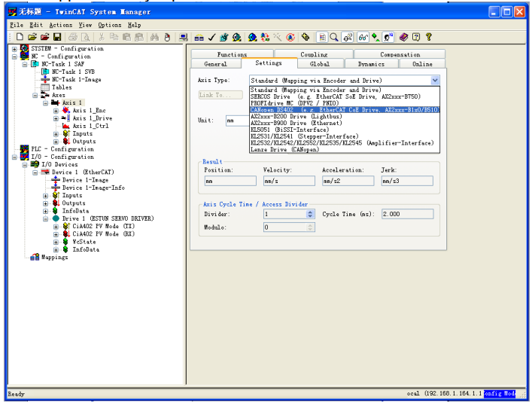This screenshot has width=532, height=403.
Task: Collapse the NC - Configuration node
Action: [x=14, y=56]
